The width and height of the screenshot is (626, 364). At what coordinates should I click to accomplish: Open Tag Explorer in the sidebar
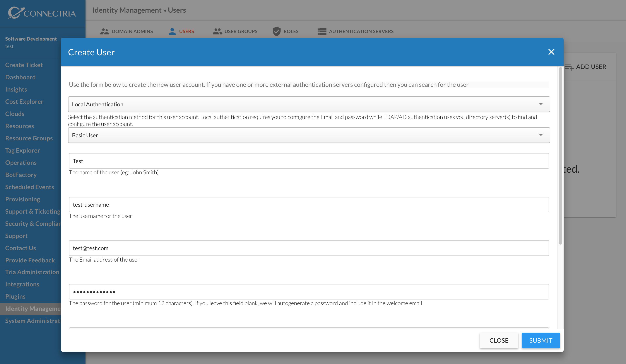(22, 150)
